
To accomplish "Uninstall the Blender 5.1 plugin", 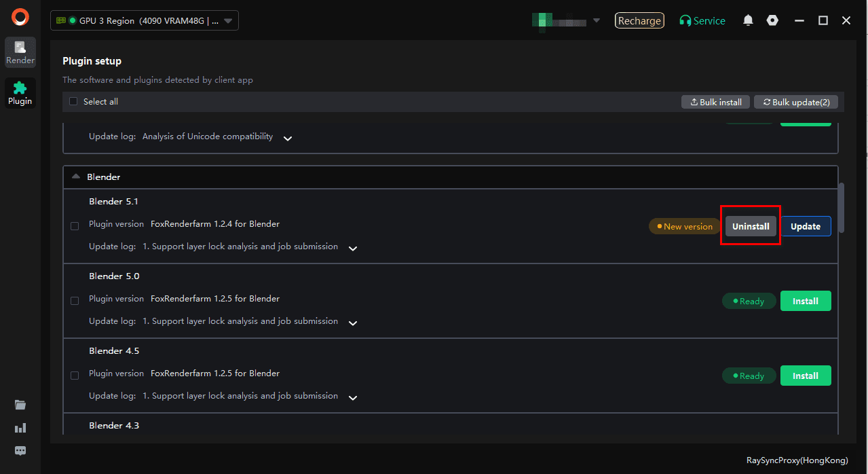I will pos(751,226).
